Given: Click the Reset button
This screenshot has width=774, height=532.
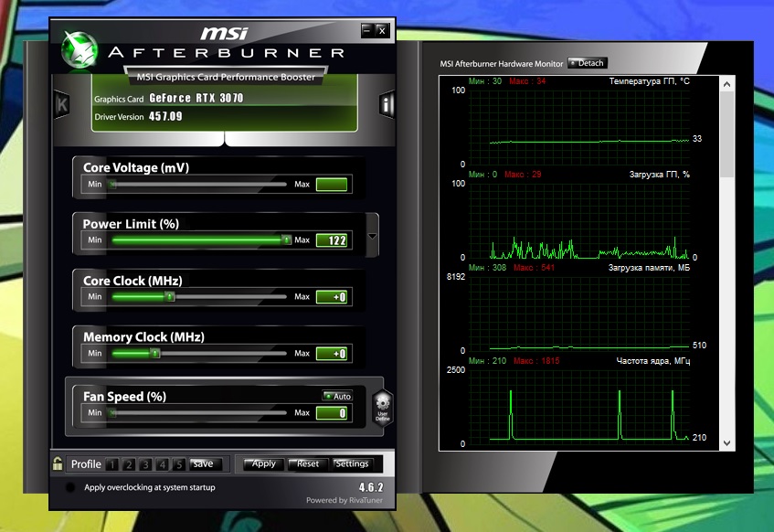Looking at the screenshot, I should pyautogui.click(x=307, y=463).
